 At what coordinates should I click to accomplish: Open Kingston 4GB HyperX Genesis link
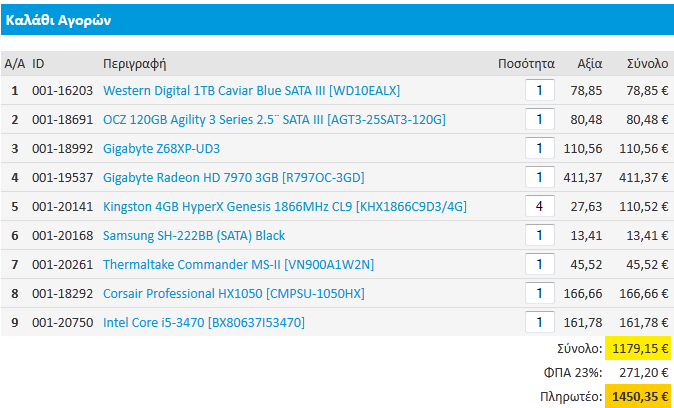point(285,207)
